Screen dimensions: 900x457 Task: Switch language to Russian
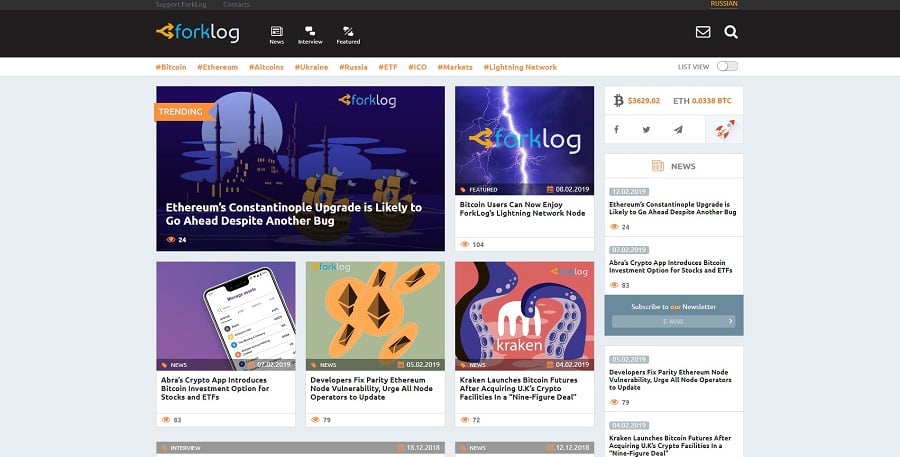[x=724, y=4]
